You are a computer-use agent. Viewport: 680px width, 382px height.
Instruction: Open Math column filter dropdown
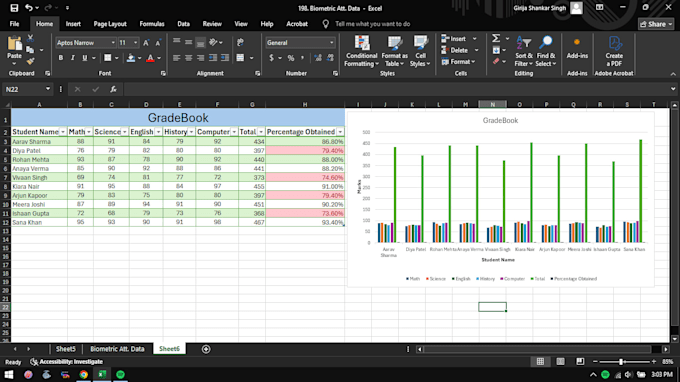tap(89, 132)
